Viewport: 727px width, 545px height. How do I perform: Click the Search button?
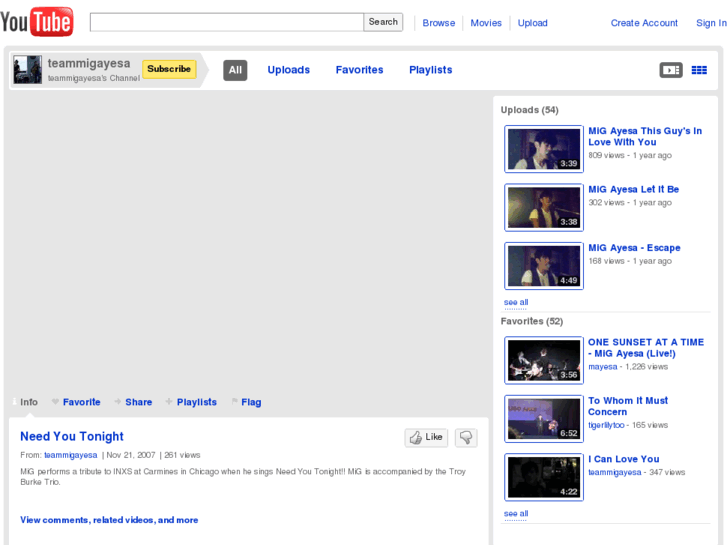[383, 22]
